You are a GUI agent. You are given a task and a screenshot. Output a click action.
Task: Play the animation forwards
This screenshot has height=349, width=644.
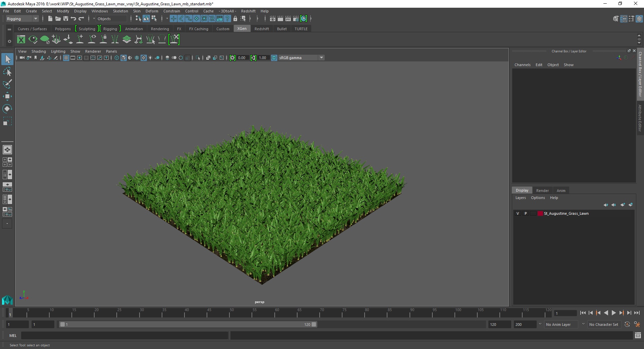coord(613,313)
